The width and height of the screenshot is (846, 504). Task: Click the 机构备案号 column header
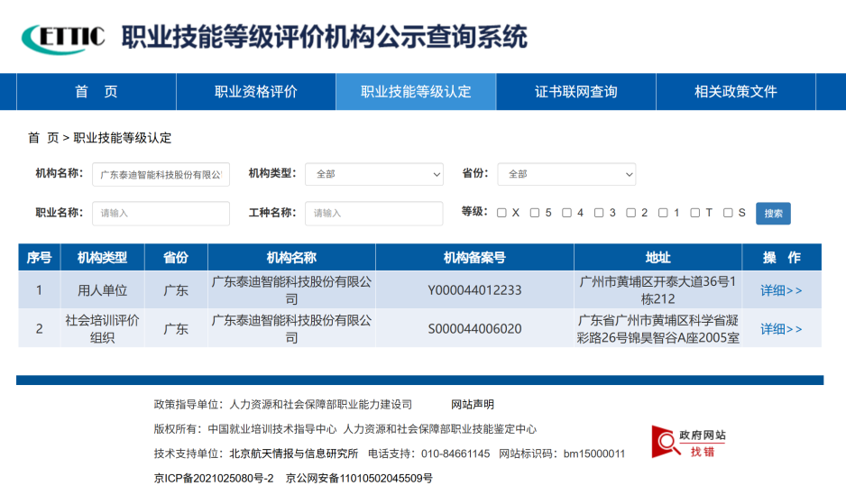(x=474, y=257)
